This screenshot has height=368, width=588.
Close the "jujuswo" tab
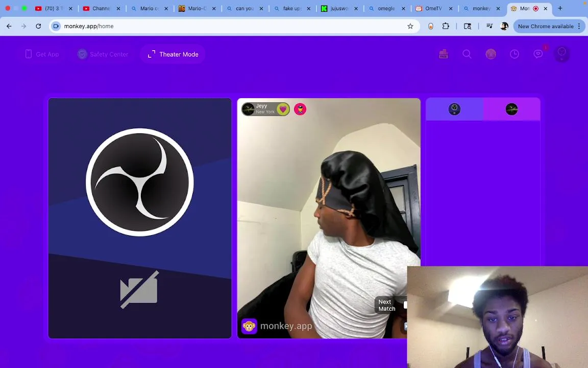tap(356, 8)
